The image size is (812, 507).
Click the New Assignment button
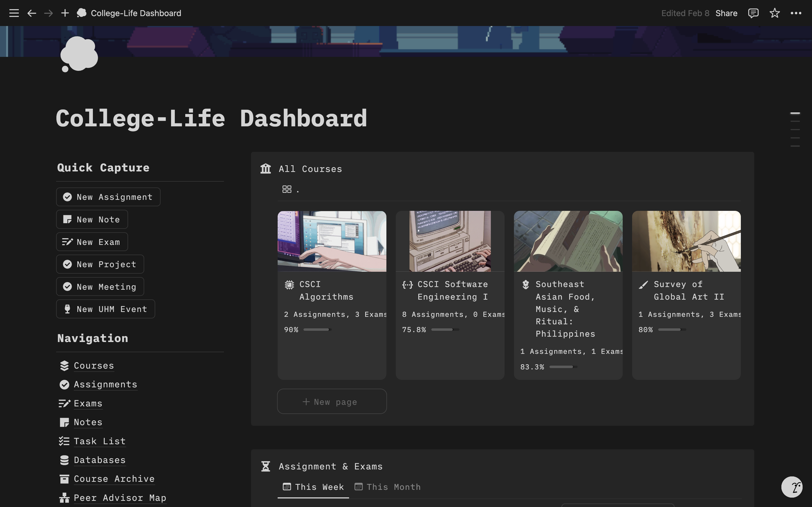click(x=108, y=197)
